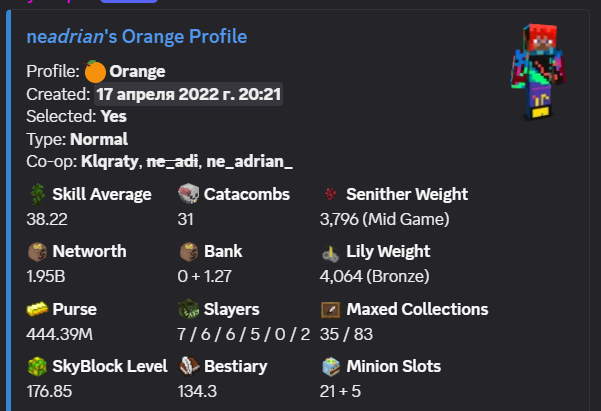Click the Minecraft player skin thumbnail
Image resolution: width=601 pixels, height=411 pixels.
(x=538, y=72)
